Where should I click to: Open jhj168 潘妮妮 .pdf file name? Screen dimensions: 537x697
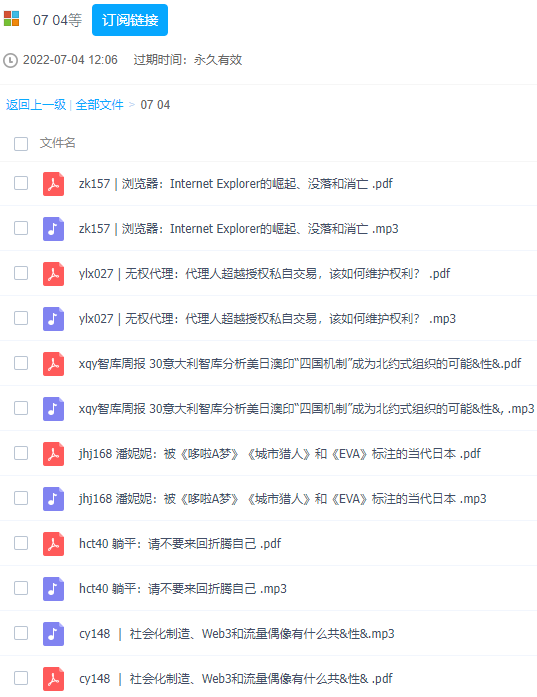(x=280, y=453)
